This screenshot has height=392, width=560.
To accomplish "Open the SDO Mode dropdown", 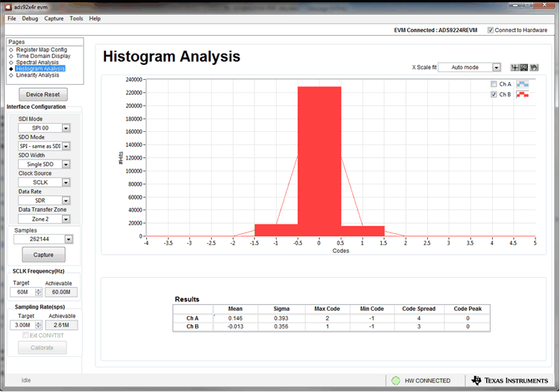I will 66,146.
